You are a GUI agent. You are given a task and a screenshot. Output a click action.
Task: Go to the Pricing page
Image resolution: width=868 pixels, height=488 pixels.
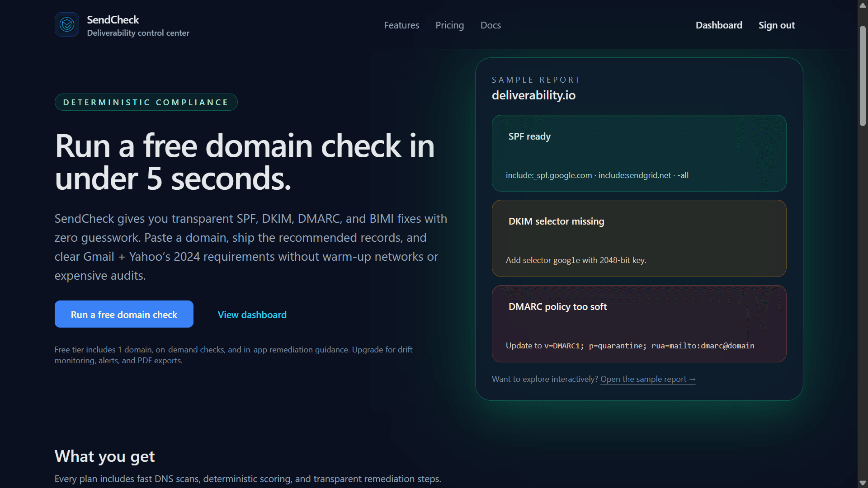tap(449, 25)
